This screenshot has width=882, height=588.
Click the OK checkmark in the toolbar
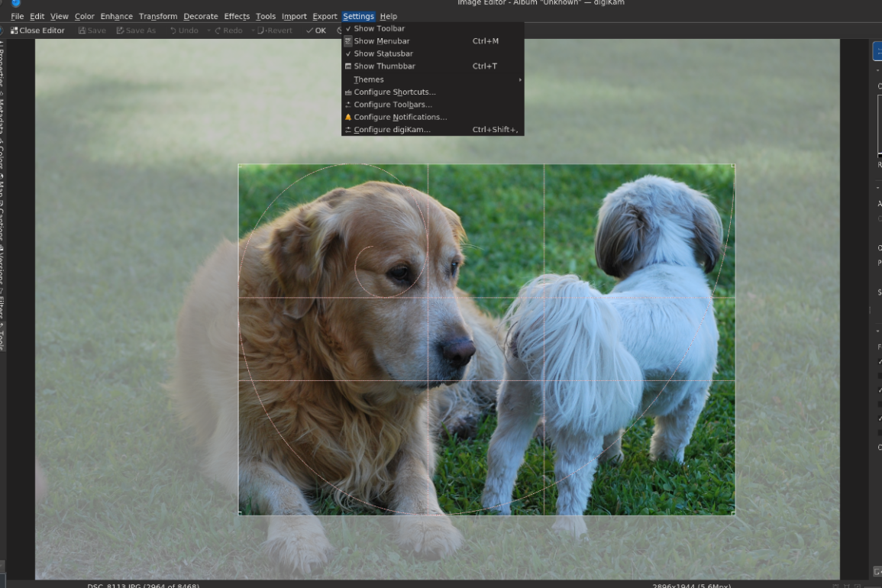(x=309, y=31)
